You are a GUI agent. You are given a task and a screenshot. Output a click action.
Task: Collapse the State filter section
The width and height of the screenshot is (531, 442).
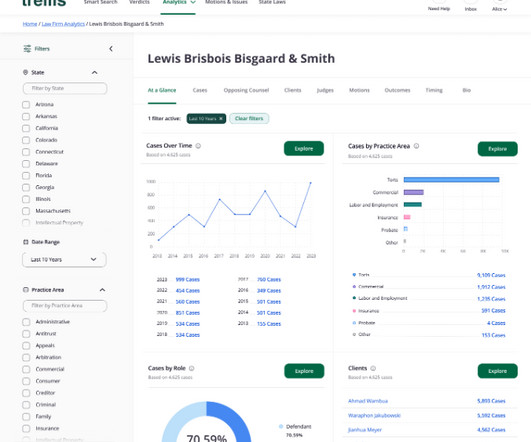coord(94,72)
